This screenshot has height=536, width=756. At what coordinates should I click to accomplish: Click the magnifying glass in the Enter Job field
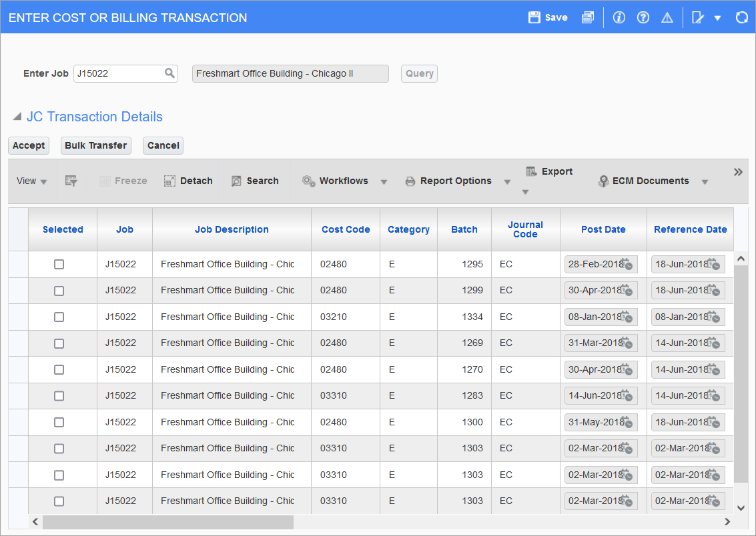coord(171,73)
